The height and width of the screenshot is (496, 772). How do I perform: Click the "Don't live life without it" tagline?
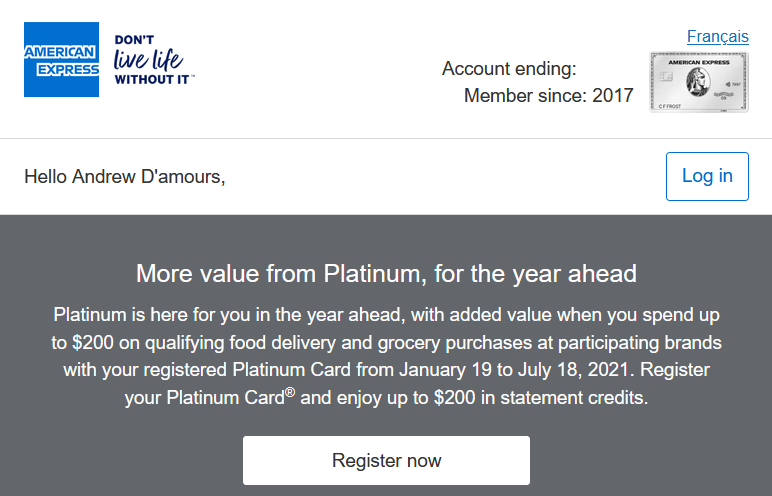pos(154,60)
